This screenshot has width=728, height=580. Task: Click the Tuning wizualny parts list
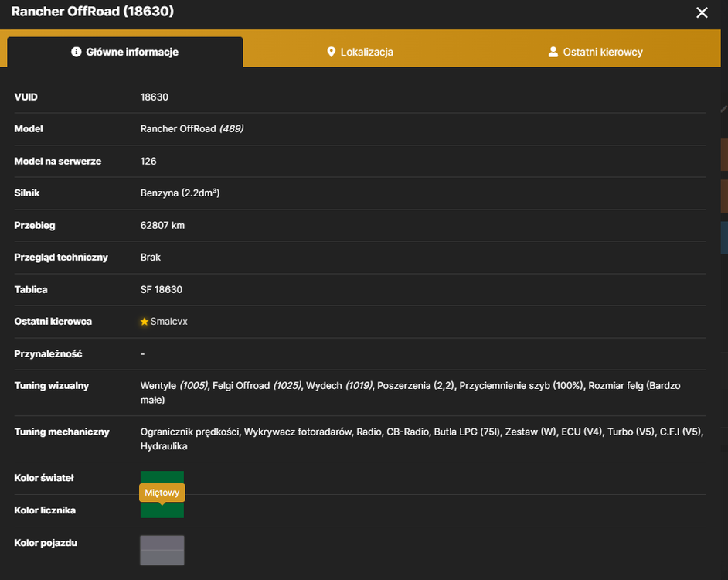pyautogui.click(x=410, y=393)
